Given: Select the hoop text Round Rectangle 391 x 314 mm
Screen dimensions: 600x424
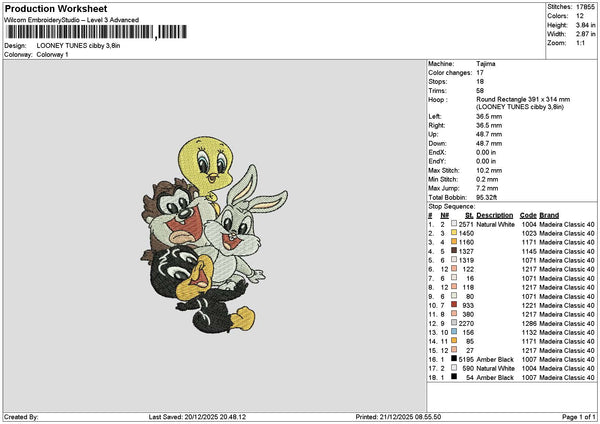Looking at the screenshot, I should (523, 99).
